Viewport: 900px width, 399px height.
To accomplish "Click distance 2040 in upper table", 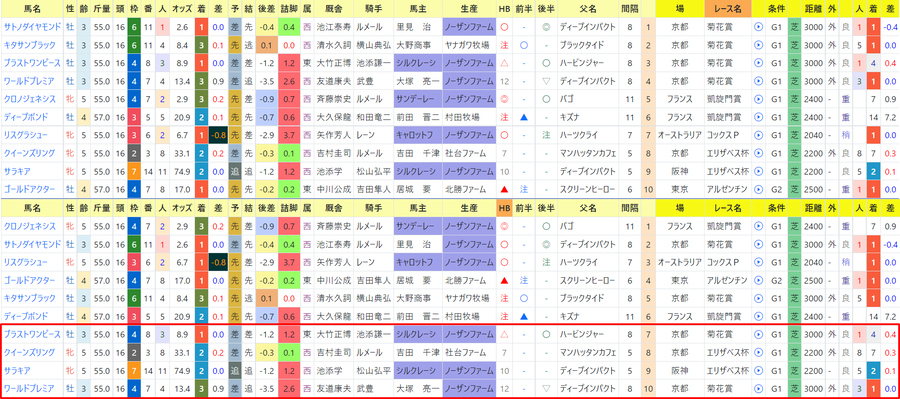I will [813, 135].
